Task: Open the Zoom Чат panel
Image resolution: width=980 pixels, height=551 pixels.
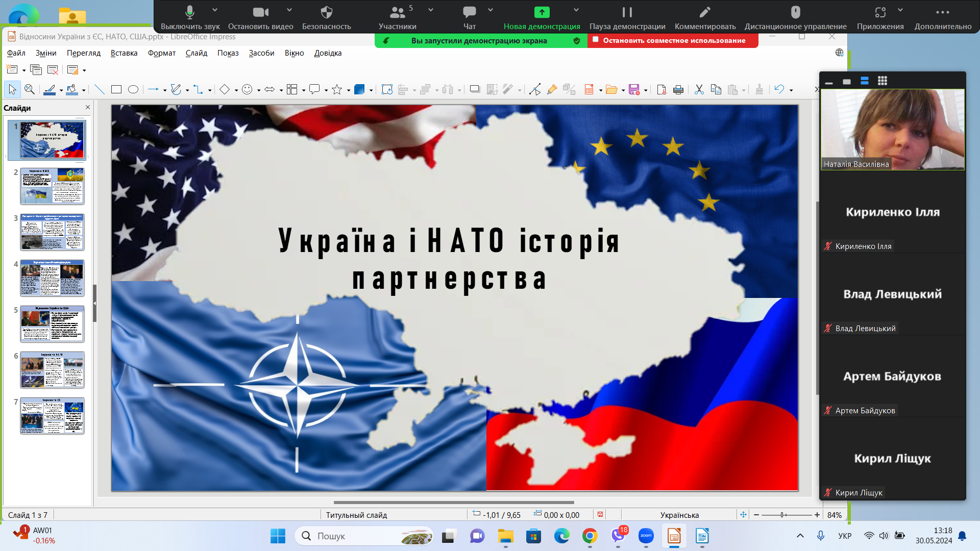Action: 470,18
